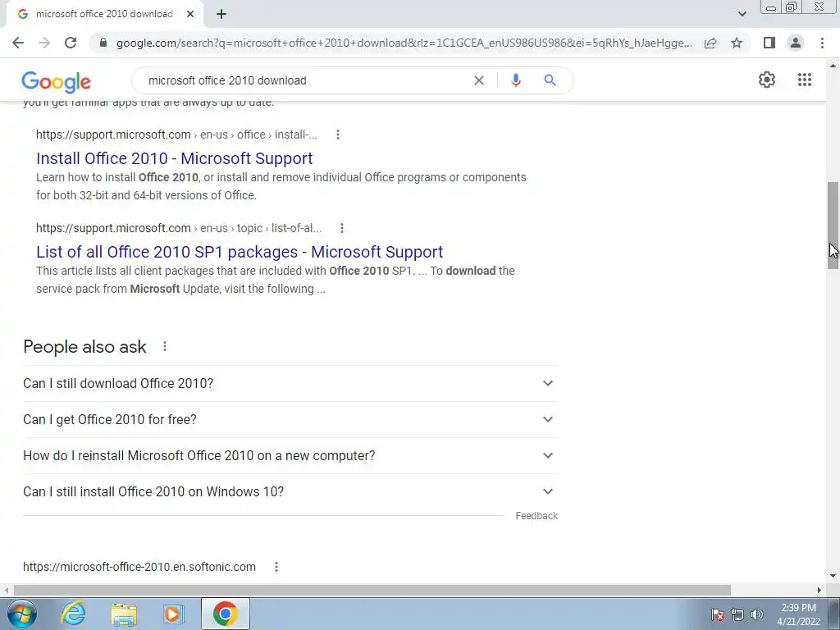Viewport: 840px width, 630px height.
Task: Start a voice search with the microphone
Action: (515, 80)
